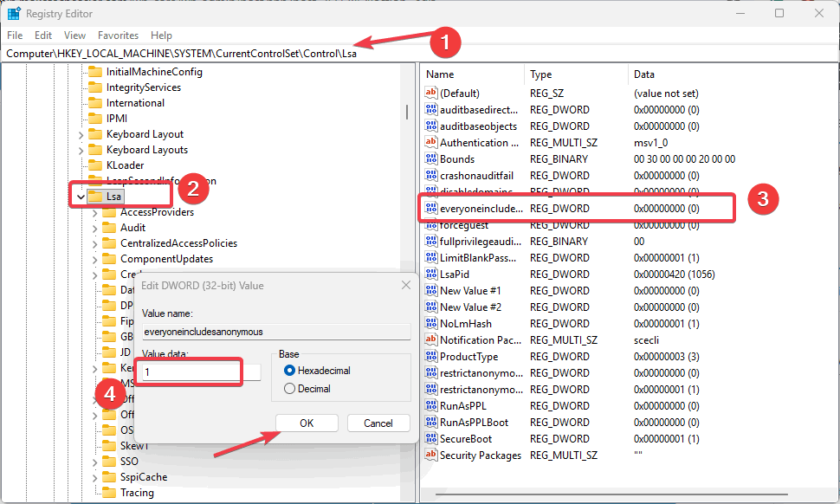Minimize the Registry Editor window
Image resolution: width=840 pixels, height=504 pixels.
coord(740,13)
